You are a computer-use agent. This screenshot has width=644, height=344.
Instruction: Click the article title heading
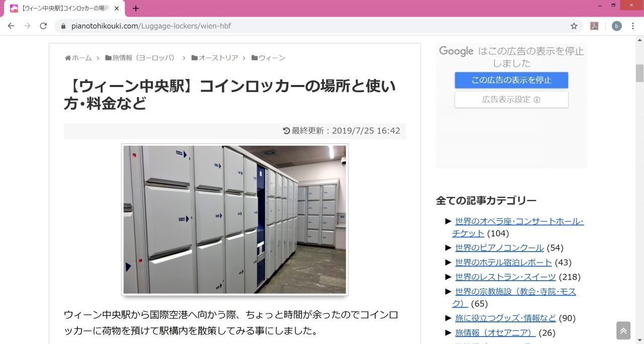tap(230, 95)
